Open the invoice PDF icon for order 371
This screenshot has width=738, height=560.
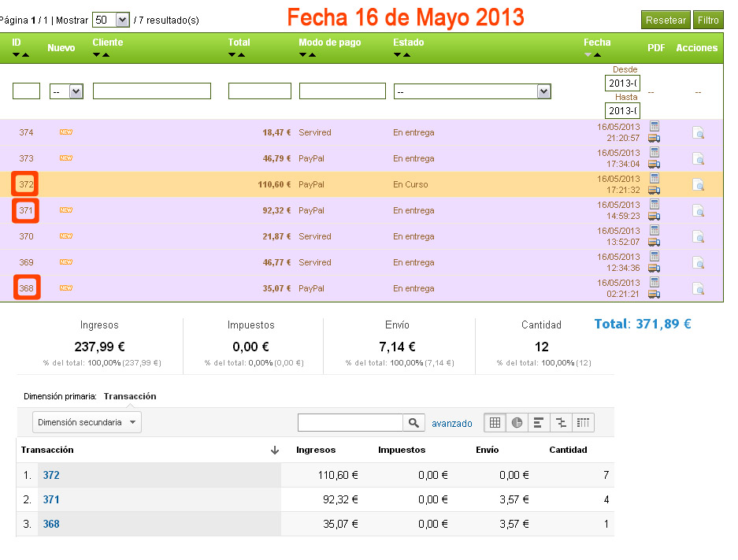coord(655,204)
